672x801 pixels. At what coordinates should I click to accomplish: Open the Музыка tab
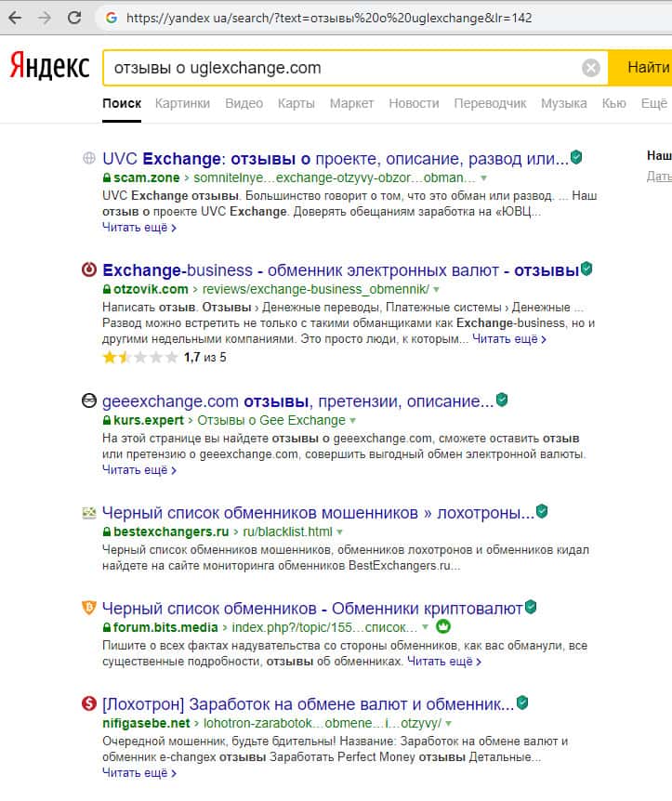click(563, 104)
